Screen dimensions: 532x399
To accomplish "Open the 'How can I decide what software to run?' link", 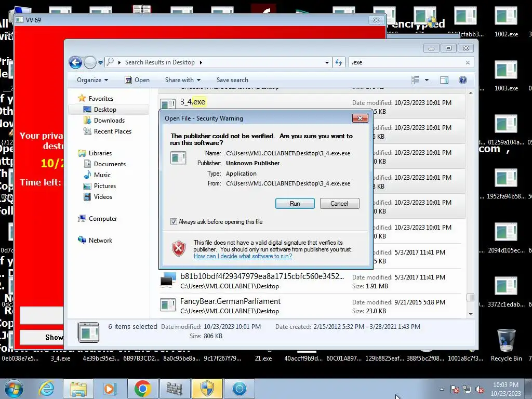I will pos(243,256).
